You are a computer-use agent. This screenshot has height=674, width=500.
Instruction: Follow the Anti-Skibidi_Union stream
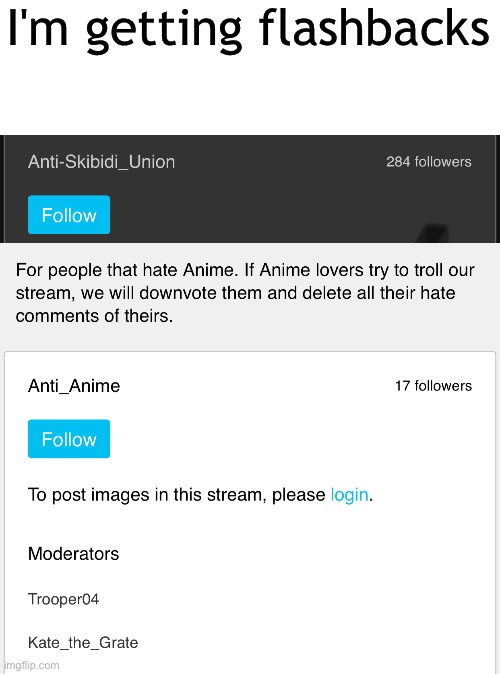pyautogui.click(x=69, y=214)
